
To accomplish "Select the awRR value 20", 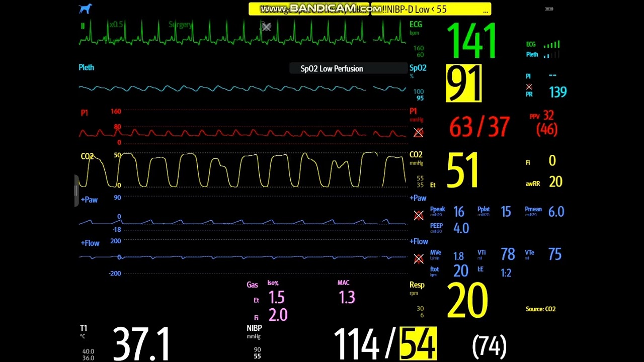I will click(x=555, y=182).
